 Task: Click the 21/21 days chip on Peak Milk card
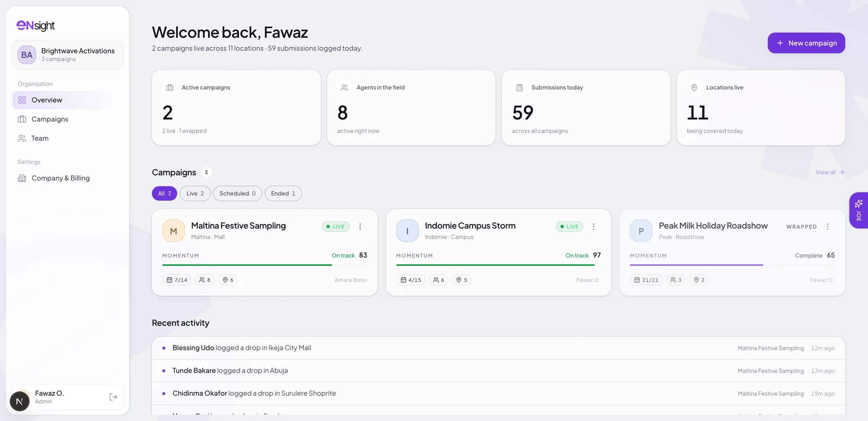(x=646, y=280)
